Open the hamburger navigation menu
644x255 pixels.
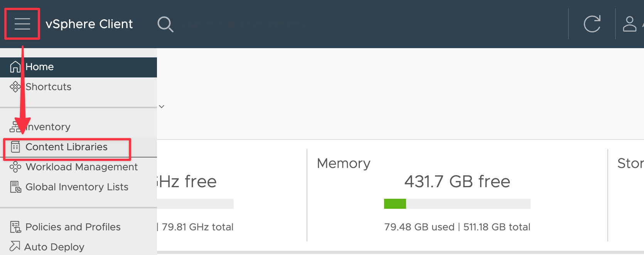[x=22, y=24]
